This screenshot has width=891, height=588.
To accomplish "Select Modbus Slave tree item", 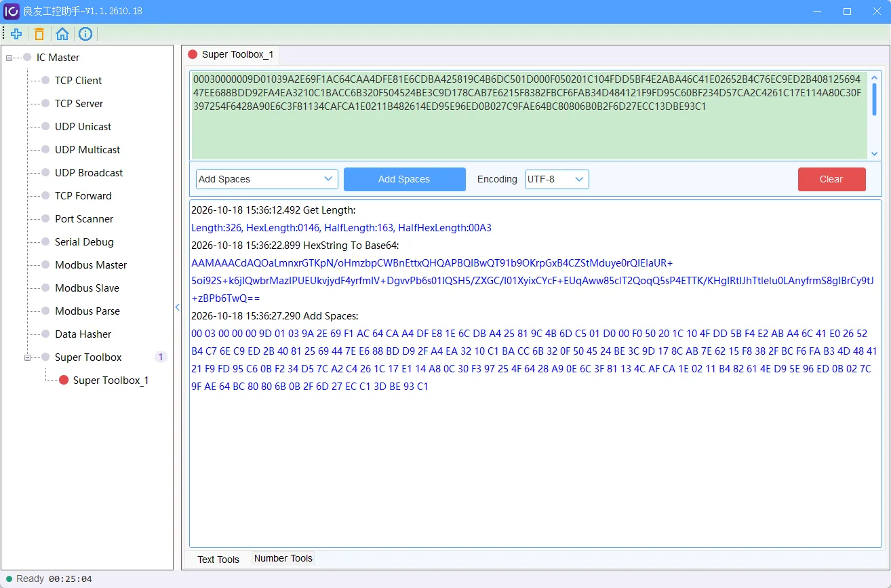I will (87, 288).
